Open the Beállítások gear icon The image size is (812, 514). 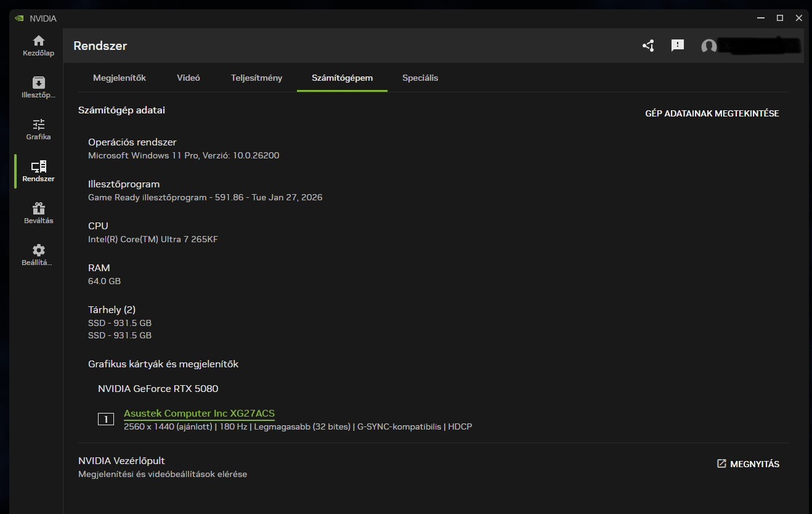[x=39, y=250]
